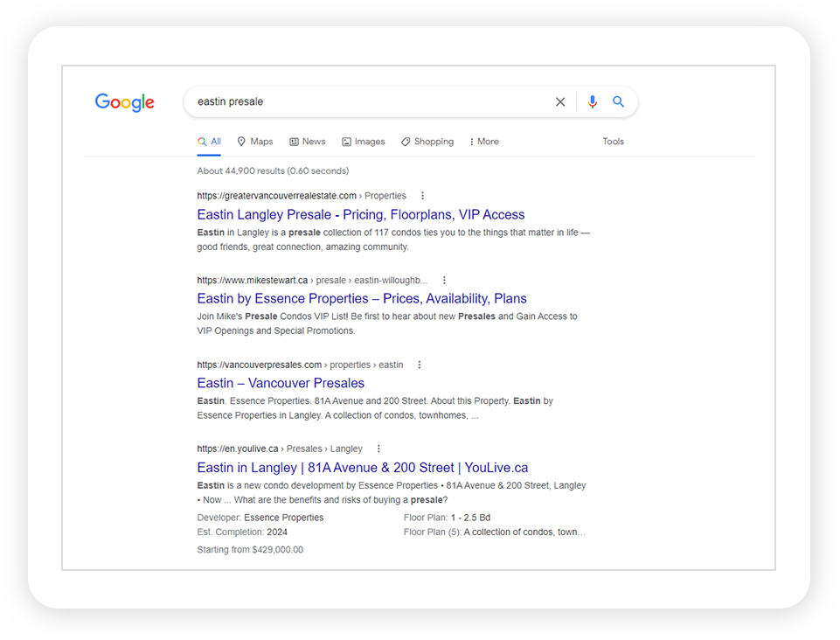Click the www.mikestewart.ca URL breadcrumb
Viewport: 840px width, 640px height.
312,281
